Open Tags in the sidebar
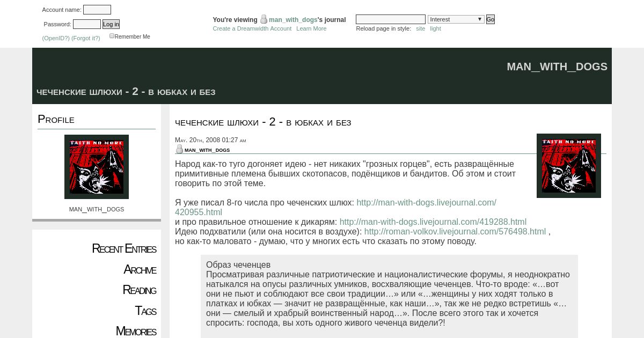644x338 pixels. 145,311
